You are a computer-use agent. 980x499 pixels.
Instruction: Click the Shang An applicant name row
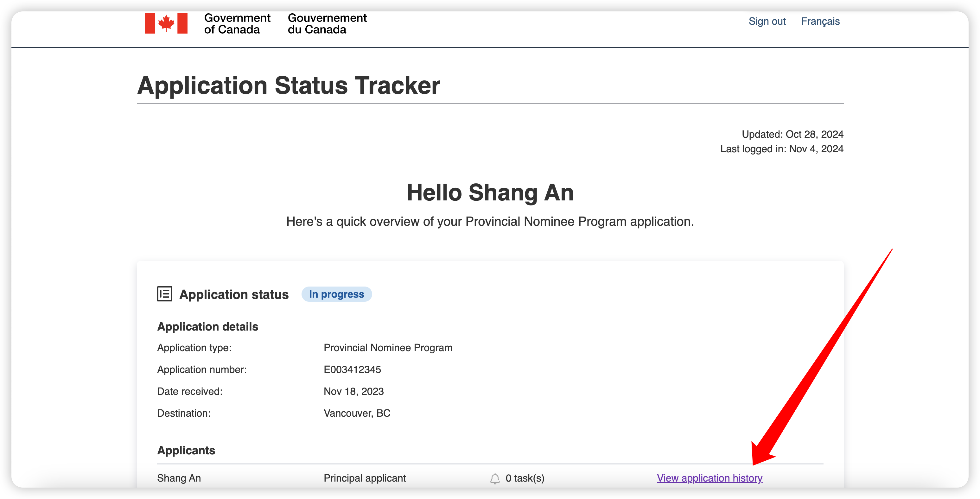490,478
